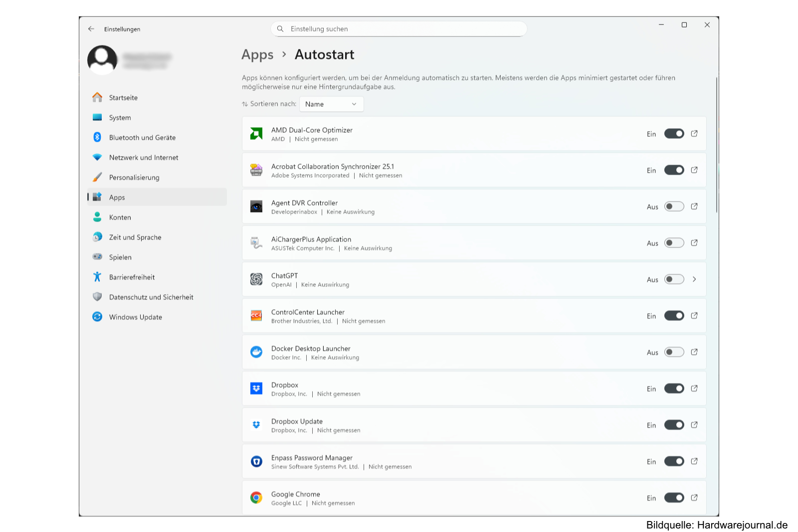Open external link icon for Docker Desktop Launcher
The image size is (798, 532).
pyautogui.click(x=694, y=352)
